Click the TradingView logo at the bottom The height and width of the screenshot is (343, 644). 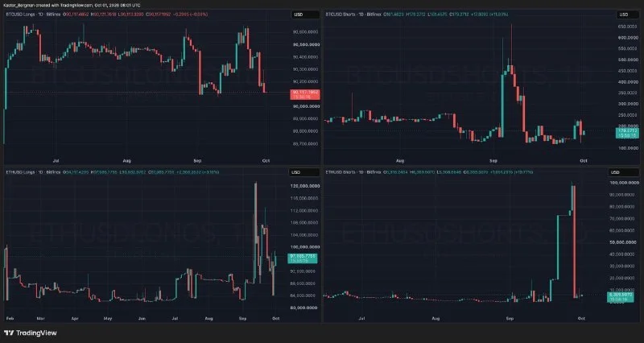(31, 333)
